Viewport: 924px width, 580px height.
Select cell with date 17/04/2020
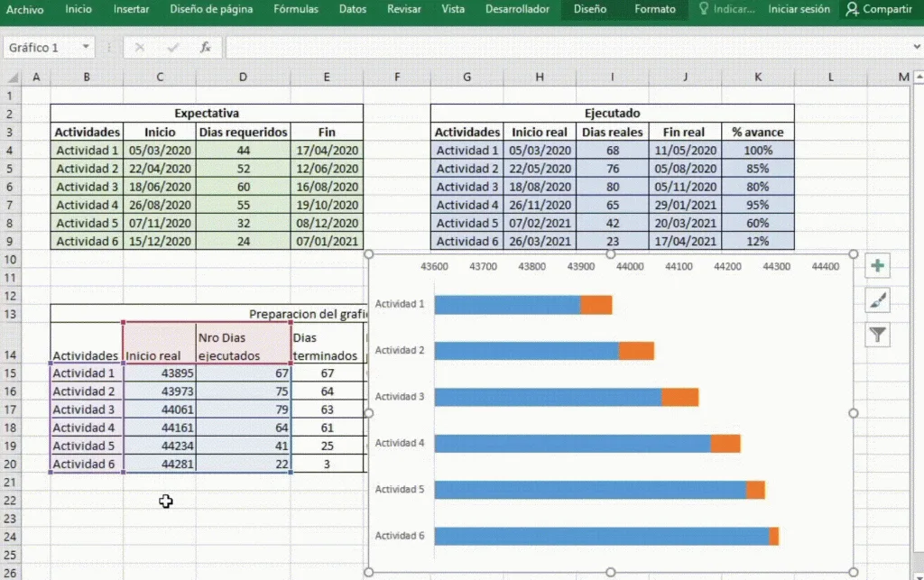[327, 150]
